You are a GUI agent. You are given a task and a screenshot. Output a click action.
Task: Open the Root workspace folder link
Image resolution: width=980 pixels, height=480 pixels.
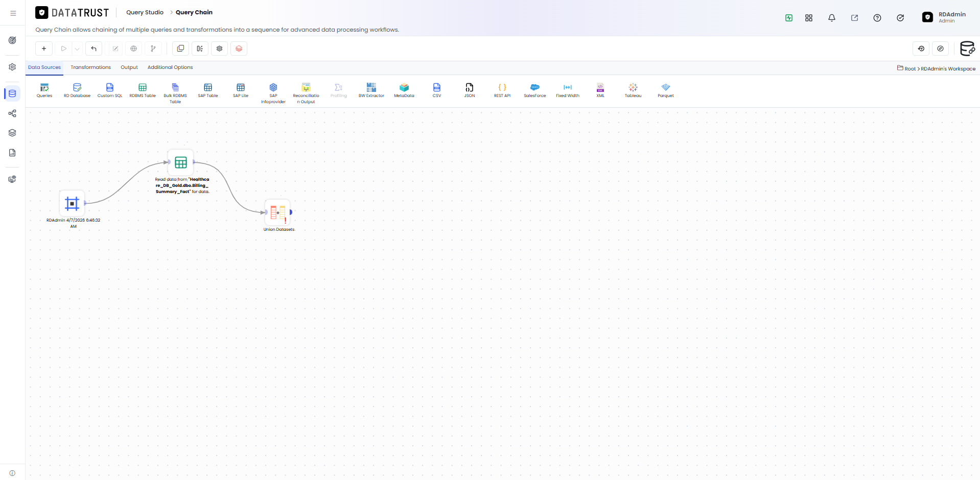pos(910,68)
